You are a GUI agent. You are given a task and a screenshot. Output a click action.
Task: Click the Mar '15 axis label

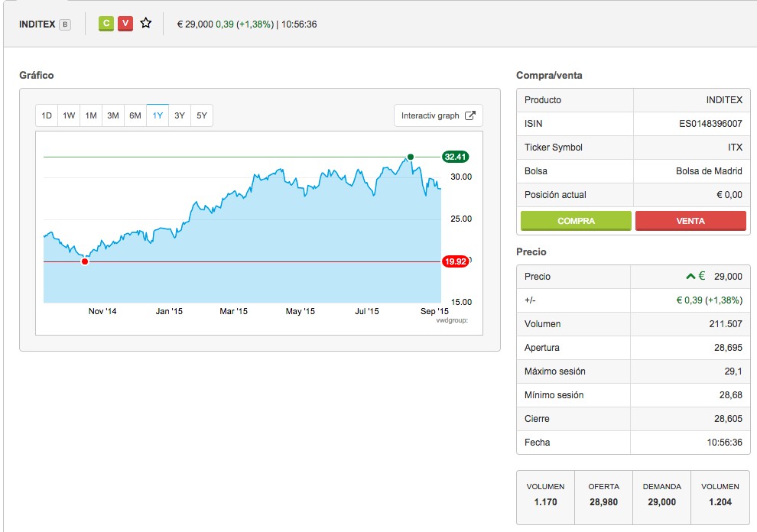(x=234, y=311)
